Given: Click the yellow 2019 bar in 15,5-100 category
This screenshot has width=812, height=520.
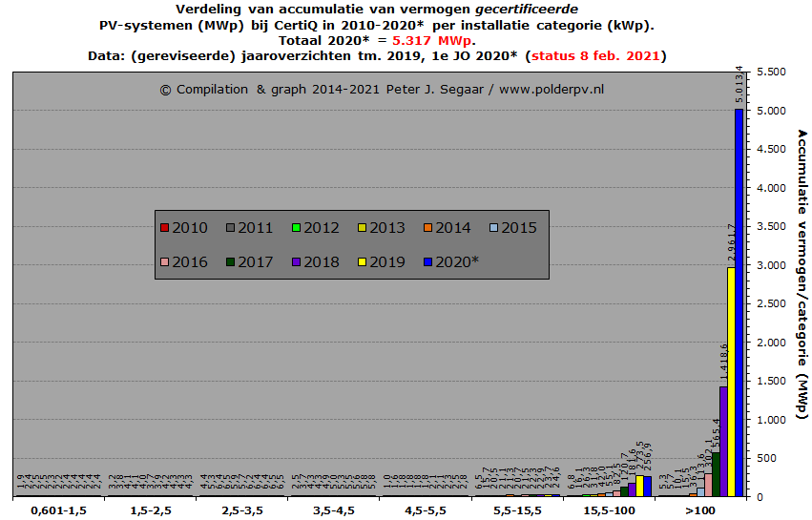Looking at the screenshot, I should (639, 487).
